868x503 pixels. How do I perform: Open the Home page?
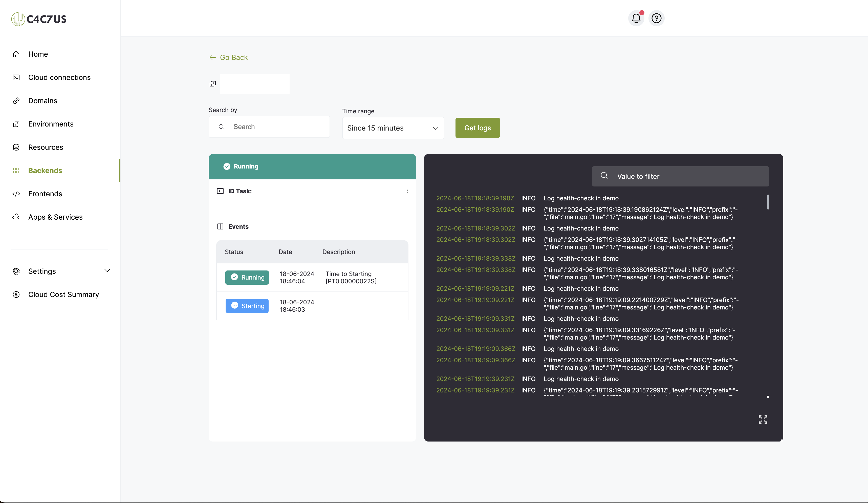point(38,54)
